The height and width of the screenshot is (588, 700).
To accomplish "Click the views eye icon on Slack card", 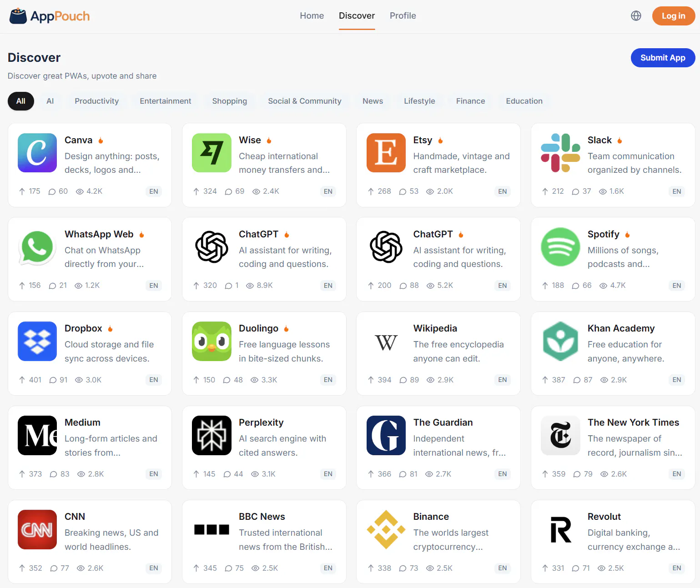I will (x=603, y=191).
